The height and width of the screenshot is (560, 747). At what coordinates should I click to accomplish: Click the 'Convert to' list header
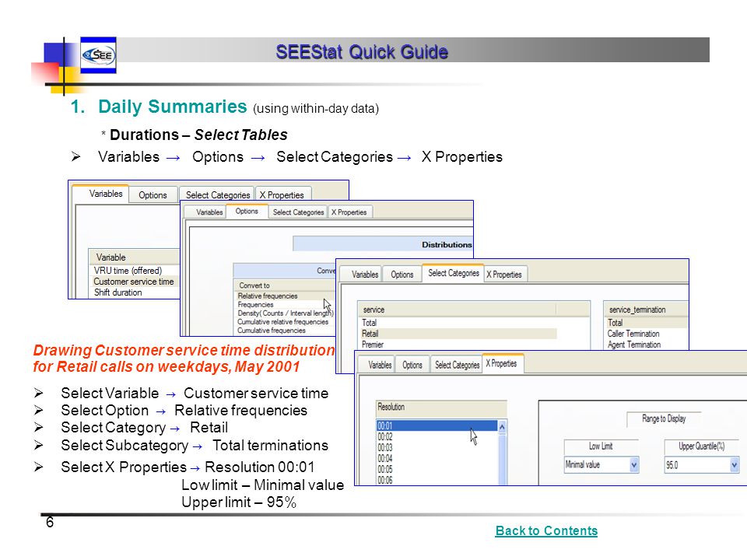click(285, 285)
